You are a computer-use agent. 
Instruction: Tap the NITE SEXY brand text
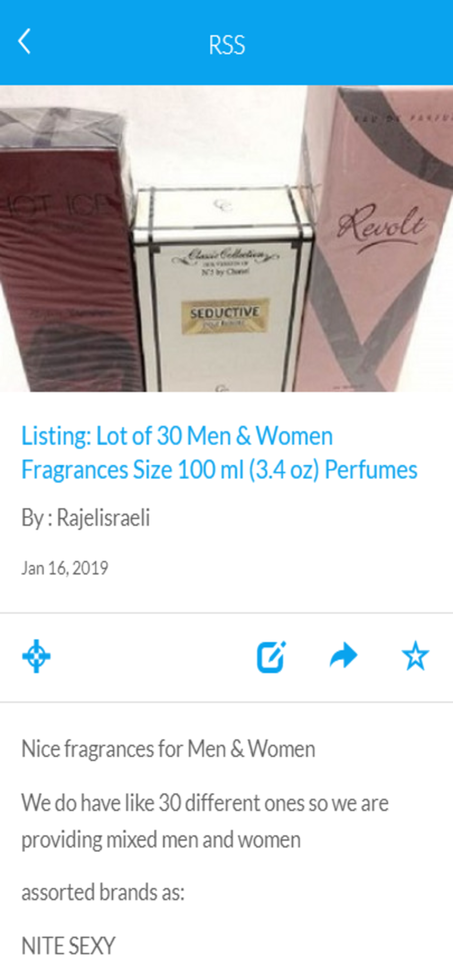coord(68,946)
